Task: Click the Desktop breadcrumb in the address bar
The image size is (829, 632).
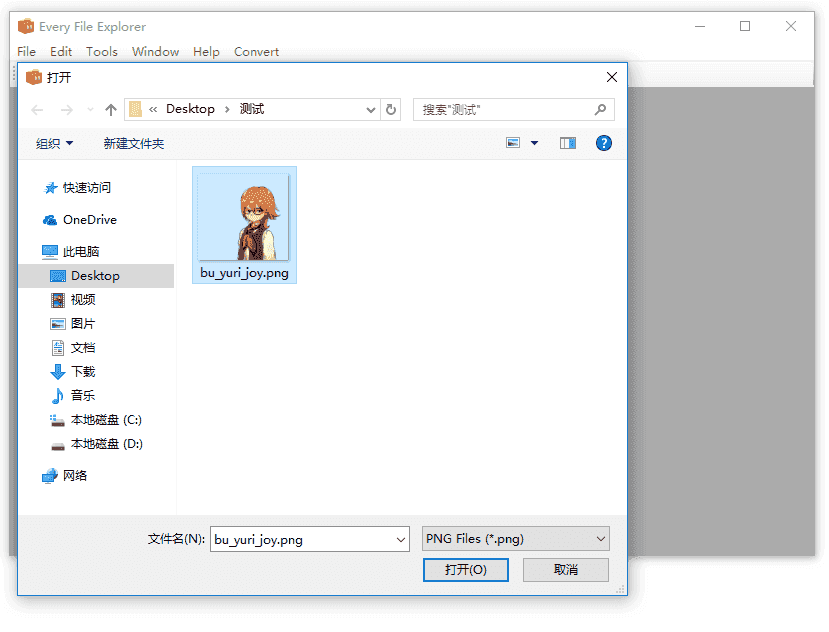Action: pyautogui.click(x=190, y=109)
